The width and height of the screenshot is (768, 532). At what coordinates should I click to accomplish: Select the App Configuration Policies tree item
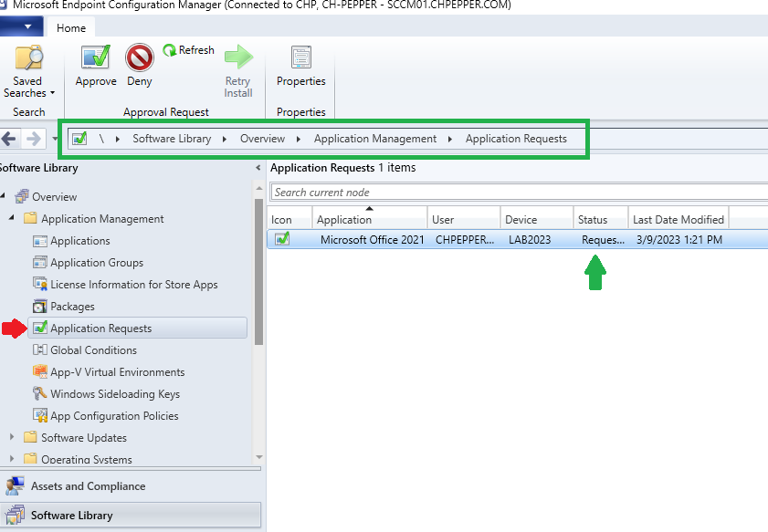coord(115,415)
